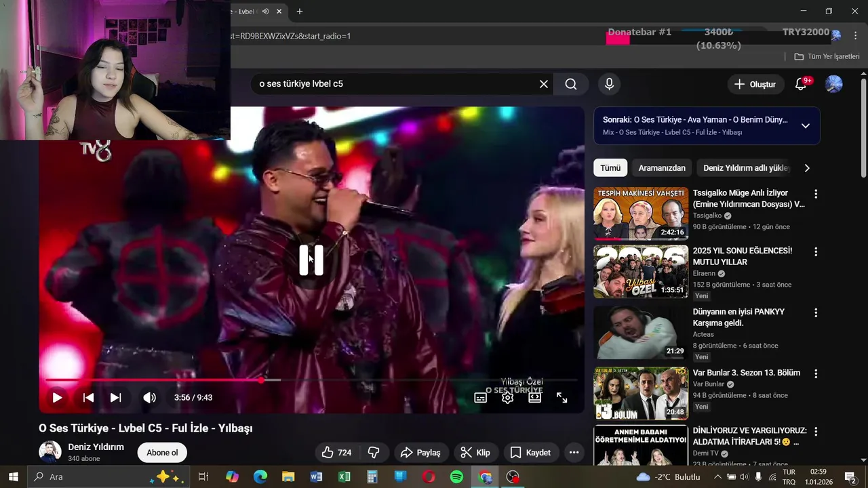Close the current Lvbel browser tab
Image resolution: width=868 pixels, height=488 pixels.
[x=279, y=11]
